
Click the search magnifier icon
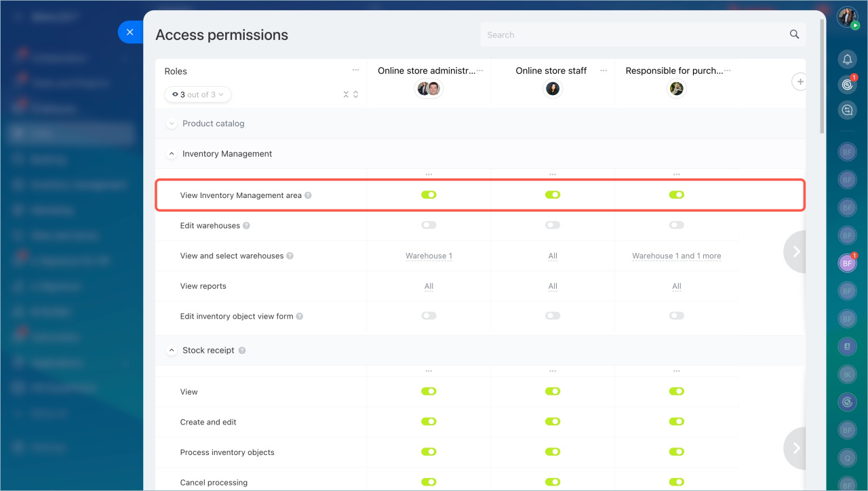tap(794, 35)
